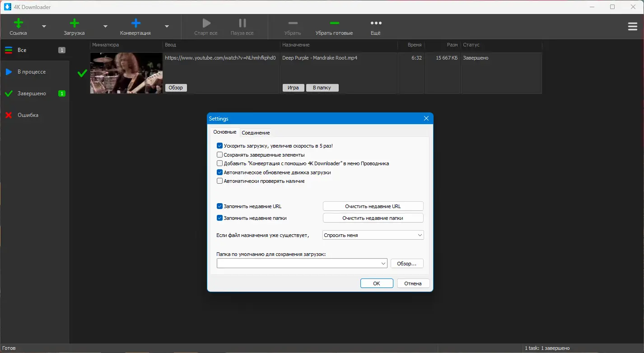The image size is (644, 353).
Task: Toggle 'Запомнить недавние папки' checkbox
Action: pyautogui.click(x=220, y=218)
